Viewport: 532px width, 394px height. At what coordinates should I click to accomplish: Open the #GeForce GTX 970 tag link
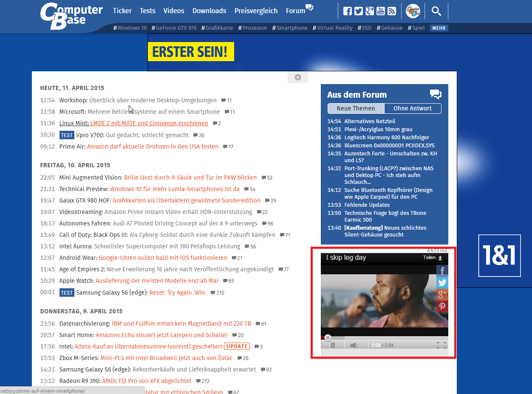pyautogui.click(x=174, y=28)
